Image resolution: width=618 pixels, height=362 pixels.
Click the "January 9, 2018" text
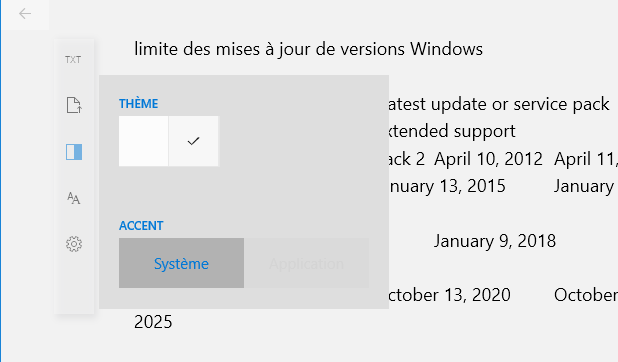pyautogui.click(x=495, y=241)
